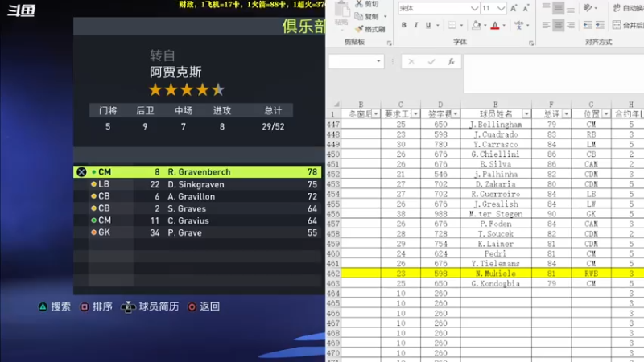Apply the fill color bucket

coord(476,25)
